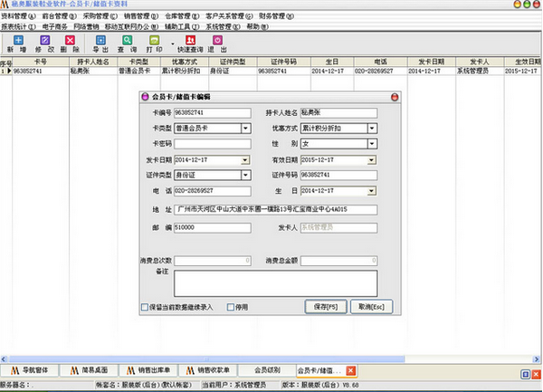
Task: Click the 发卡日期 column header
Action: (x=431, y=62)
